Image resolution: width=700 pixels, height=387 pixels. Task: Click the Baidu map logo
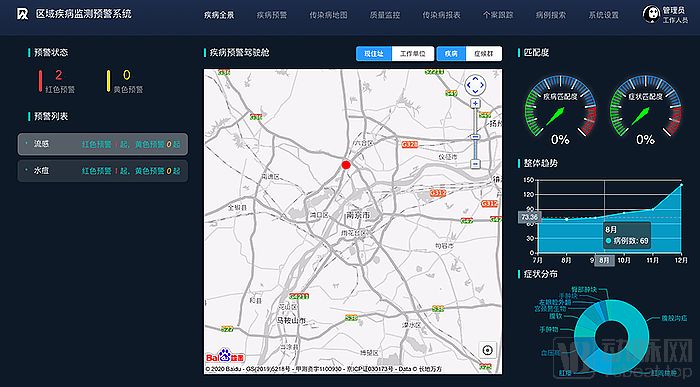tap(225, 356)
